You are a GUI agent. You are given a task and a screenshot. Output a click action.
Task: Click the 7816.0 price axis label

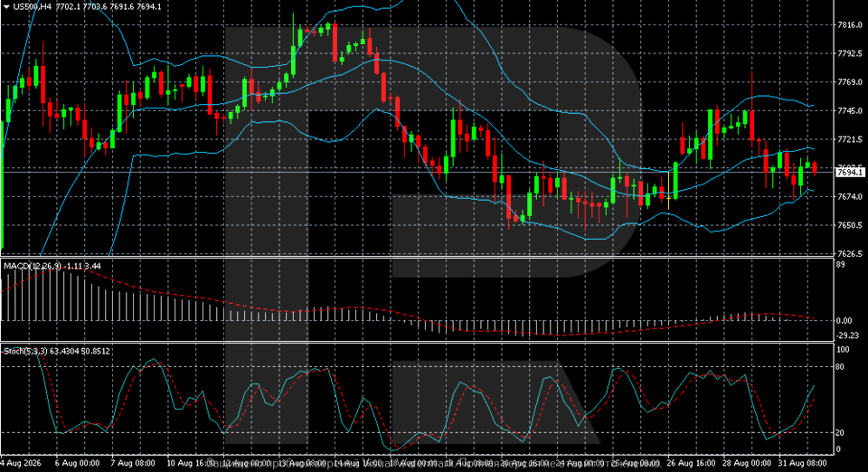point(850,25)
